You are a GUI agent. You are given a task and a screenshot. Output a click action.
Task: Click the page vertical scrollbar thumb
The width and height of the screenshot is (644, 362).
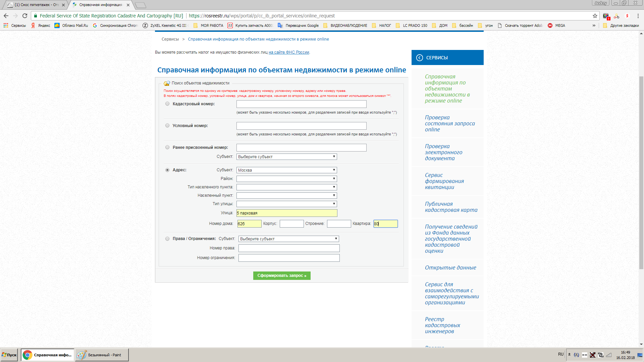641,173
